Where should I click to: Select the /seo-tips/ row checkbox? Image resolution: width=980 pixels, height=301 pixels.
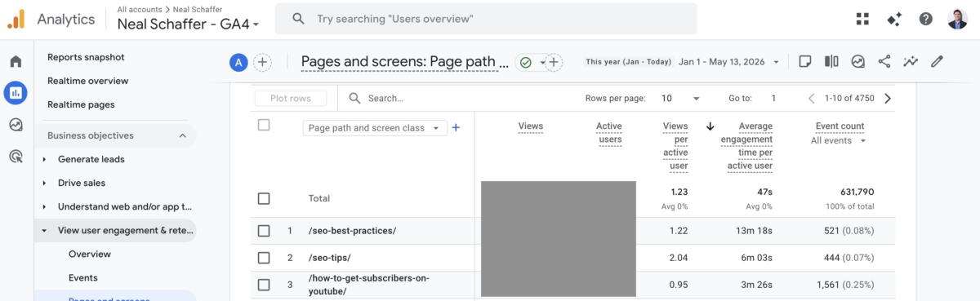click(263, 258)
